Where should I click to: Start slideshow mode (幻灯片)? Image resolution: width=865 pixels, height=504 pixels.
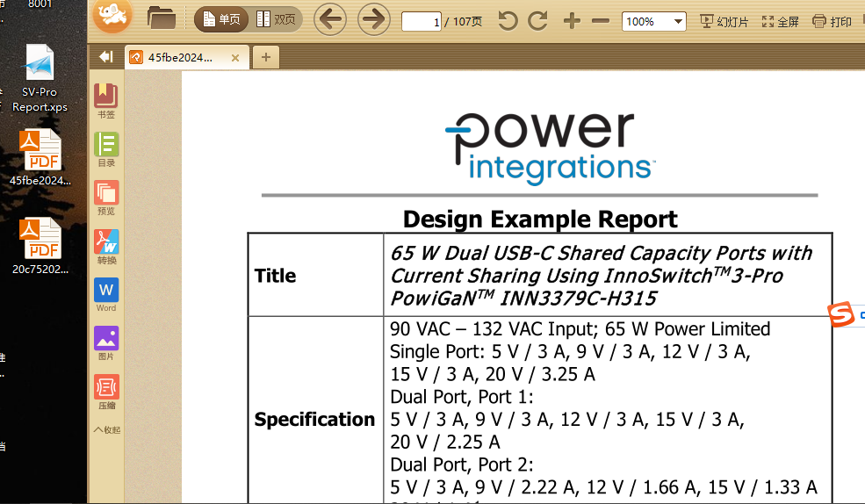coord(724,21)
